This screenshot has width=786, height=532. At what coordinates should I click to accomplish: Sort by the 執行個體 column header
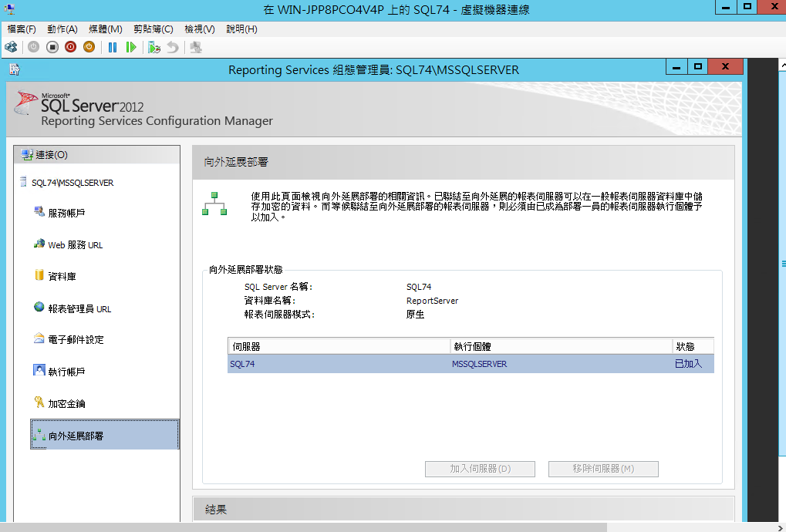coord(562,346)
